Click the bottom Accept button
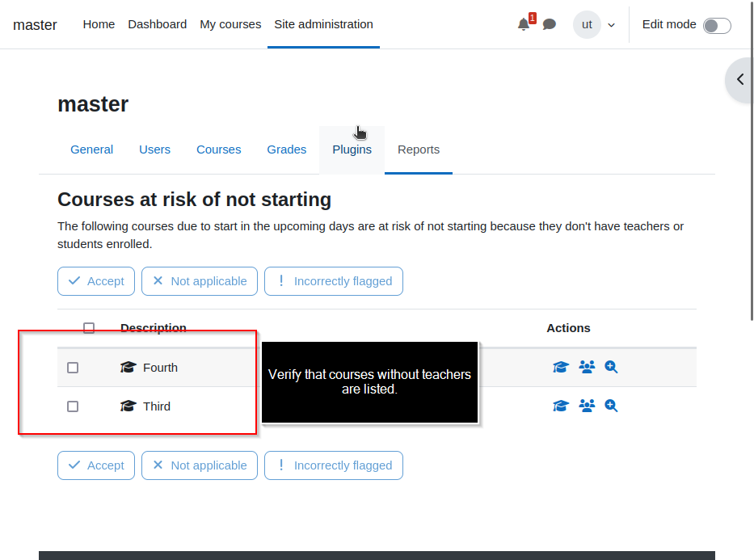 (96, 465)
